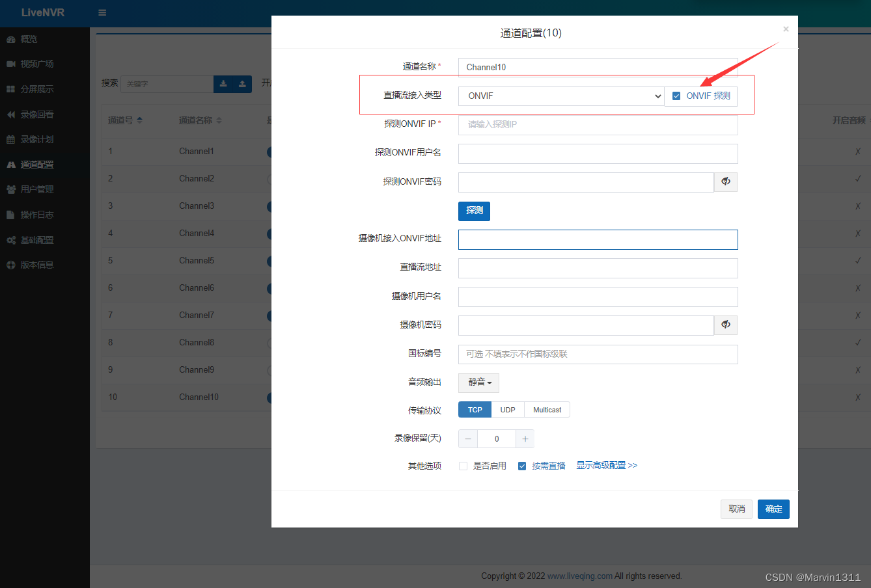Open the 音频输出 静音 dropdown
Image resolution: width=871 pixels, height=588 pixels.
click(x=478, y=382)
